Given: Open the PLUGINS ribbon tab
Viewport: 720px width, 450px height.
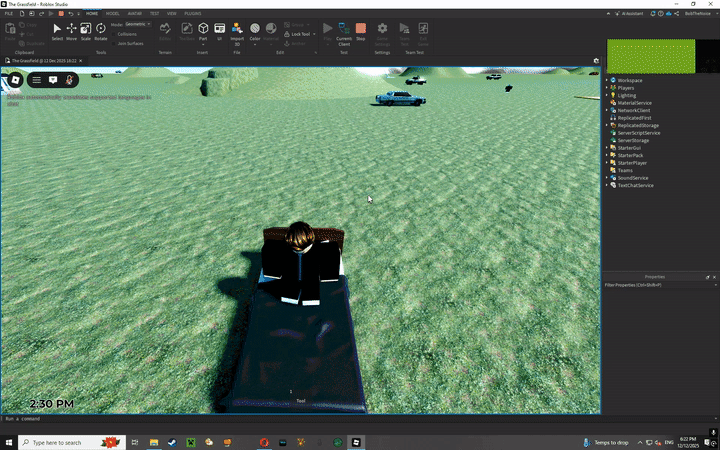Looking at the screenshot, I should pos(193,14).
